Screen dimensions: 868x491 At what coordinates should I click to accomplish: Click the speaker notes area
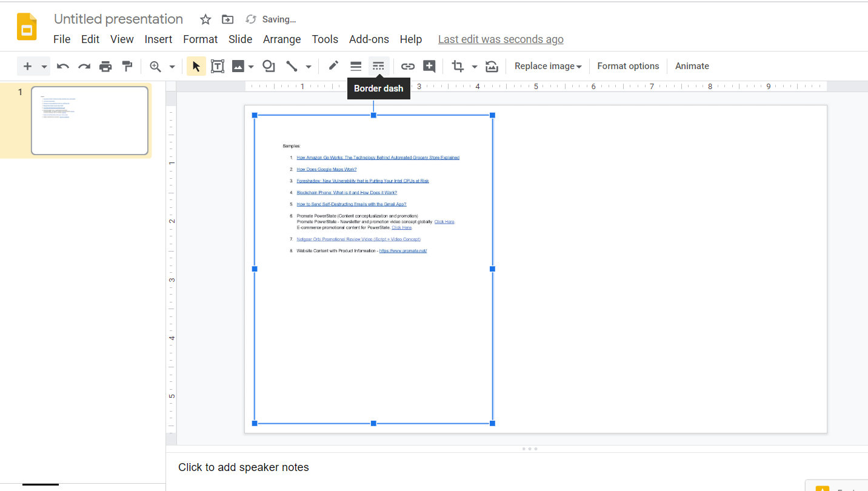pos(244,467)
